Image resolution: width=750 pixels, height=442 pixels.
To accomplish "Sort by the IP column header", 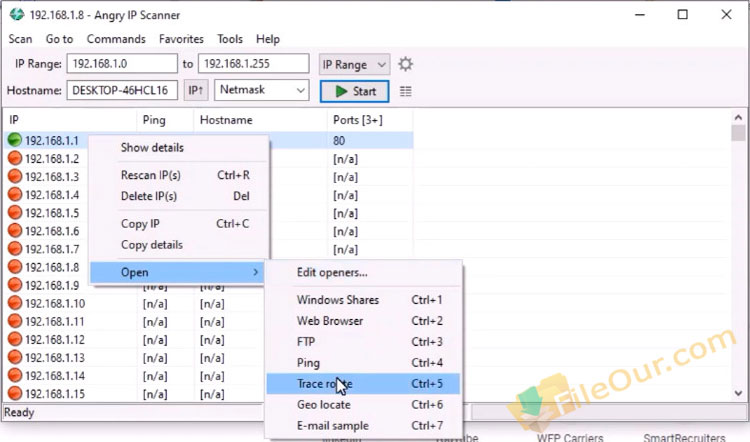I will 70,120.
